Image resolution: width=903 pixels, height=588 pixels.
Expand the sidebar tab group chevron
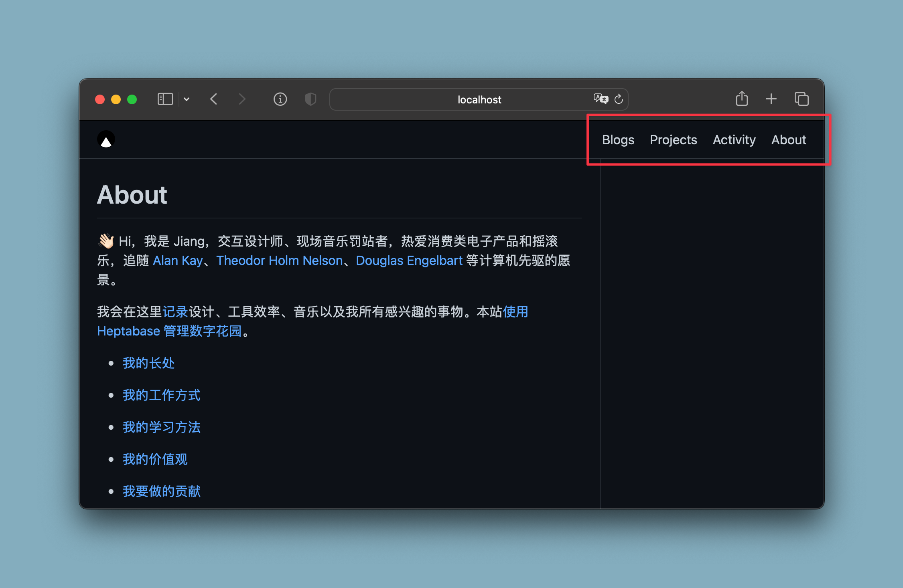pos(187,99)
